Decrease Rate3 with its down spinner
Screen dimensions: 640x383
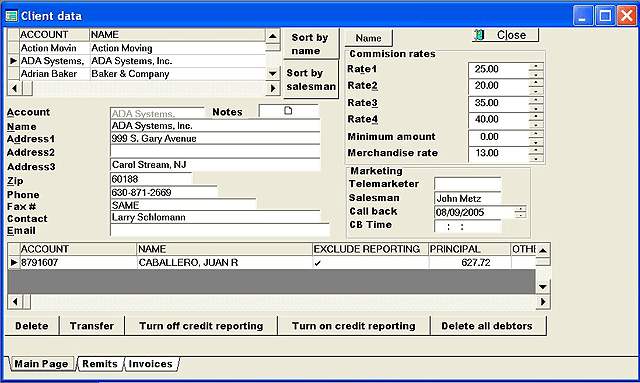(536, 108)
